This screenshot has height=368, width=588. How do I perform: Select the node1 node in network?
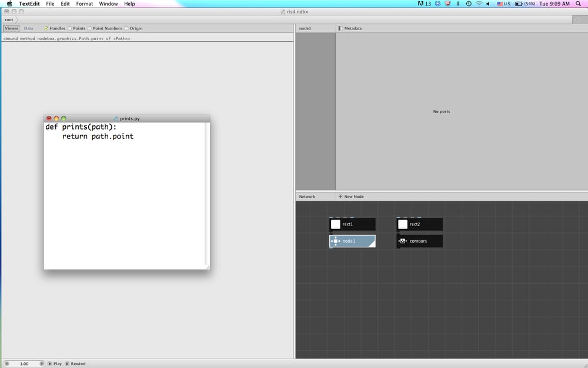[352, 241]
